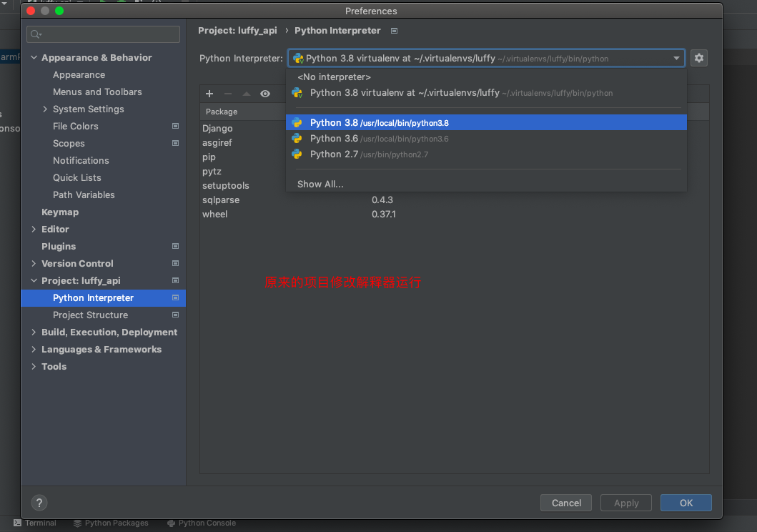The height and width of the screenshot is (532, 757).
Task: Expand Languages & Frameworks section
Action: pos(34,349)
